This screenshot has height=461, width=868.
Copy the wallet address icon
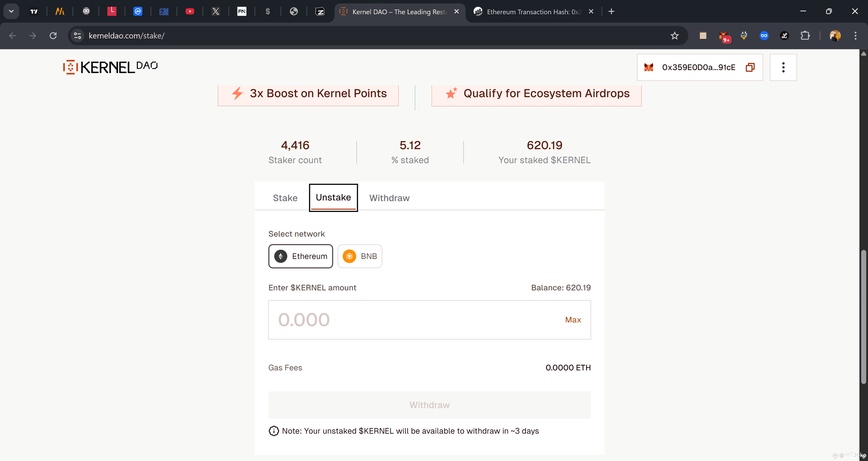click(x=750, y=67)
